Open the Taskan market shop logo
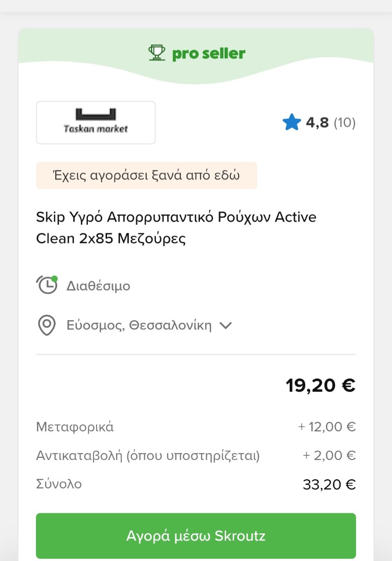The height and width of the screenshot is (561, 392). [x=96, y=122]
